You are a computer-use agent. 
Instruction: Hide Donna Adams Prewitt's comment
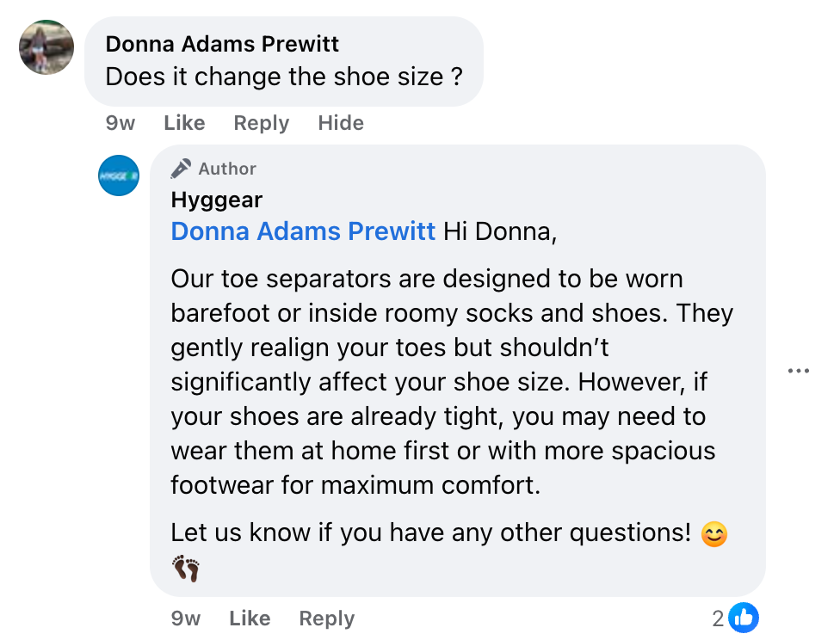341,123
